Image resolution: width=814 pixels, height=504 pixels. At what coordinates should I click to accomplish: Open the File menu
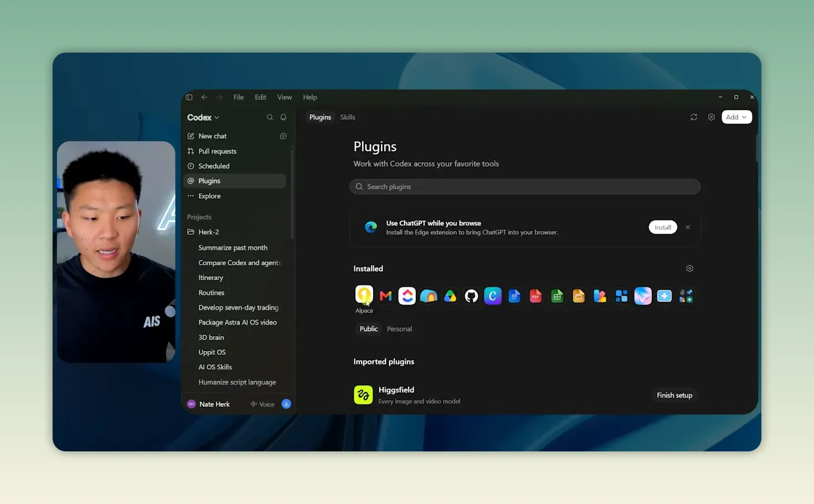[239, 97]
